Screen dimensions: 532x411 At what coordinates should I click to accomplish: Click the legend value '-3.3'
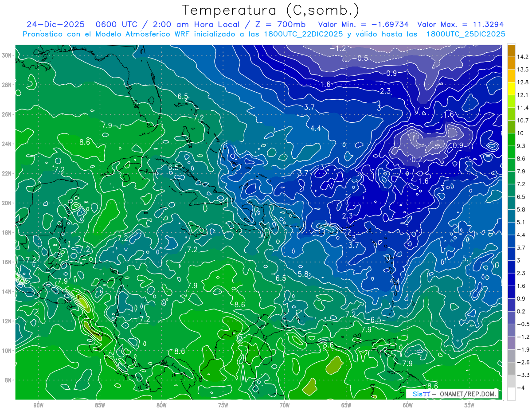(523, 375)
